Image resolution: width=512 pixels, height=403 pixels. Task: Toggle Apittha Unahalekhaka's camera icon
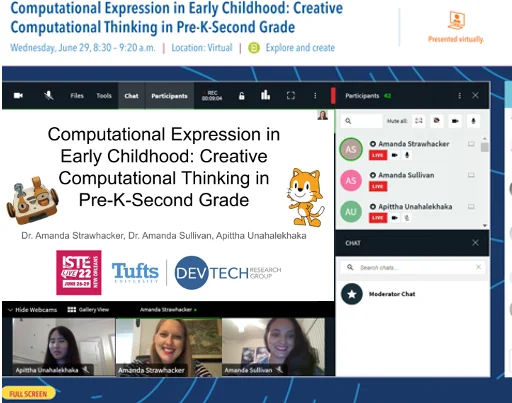[x=395, y=218]
